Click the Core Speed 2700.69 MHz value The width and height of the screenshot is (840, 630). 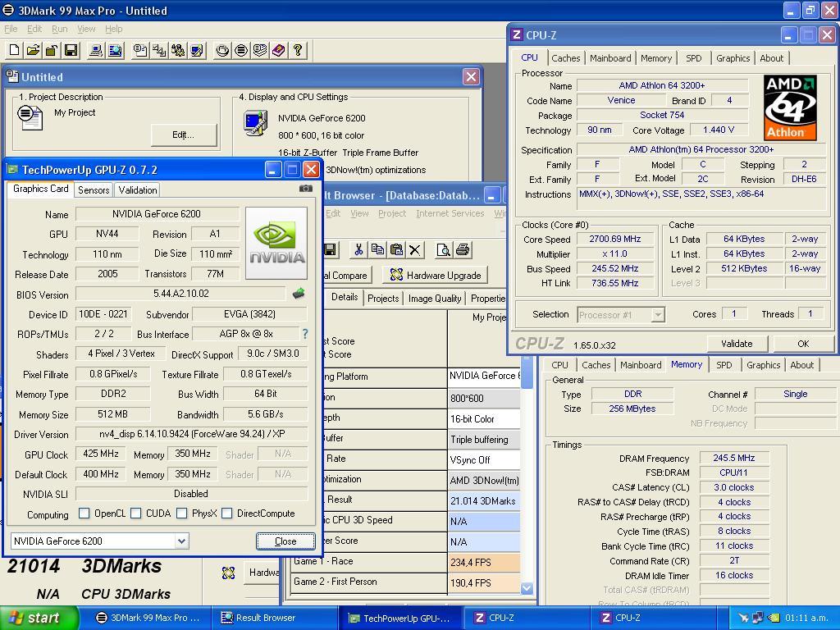[x=615, y=239]
